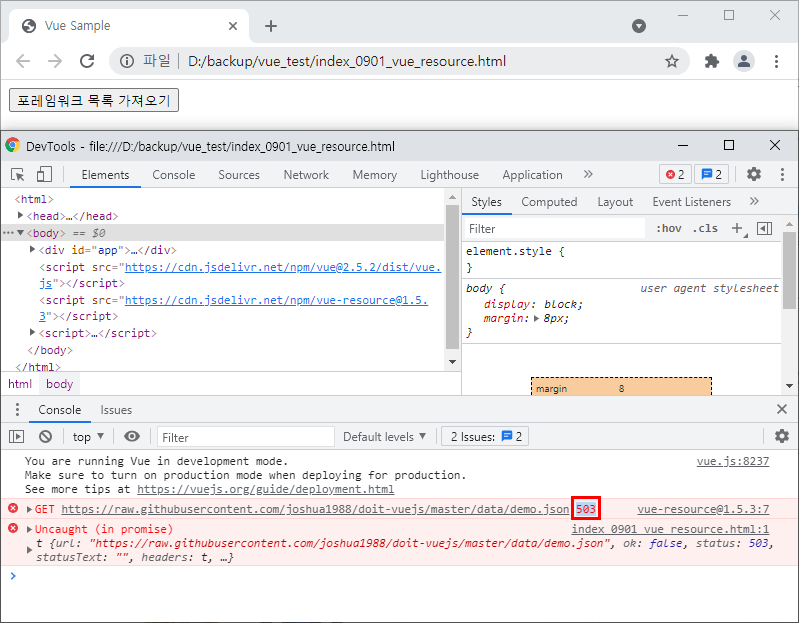Open the Event Listeners tab

tap(691, 202)
